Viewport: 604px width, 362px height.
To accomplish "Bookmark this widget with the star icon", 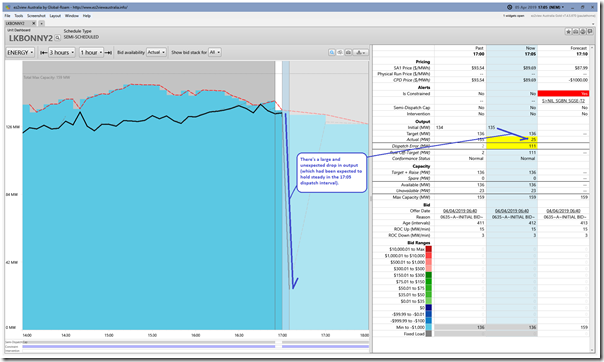I will (x=568, y=32).
